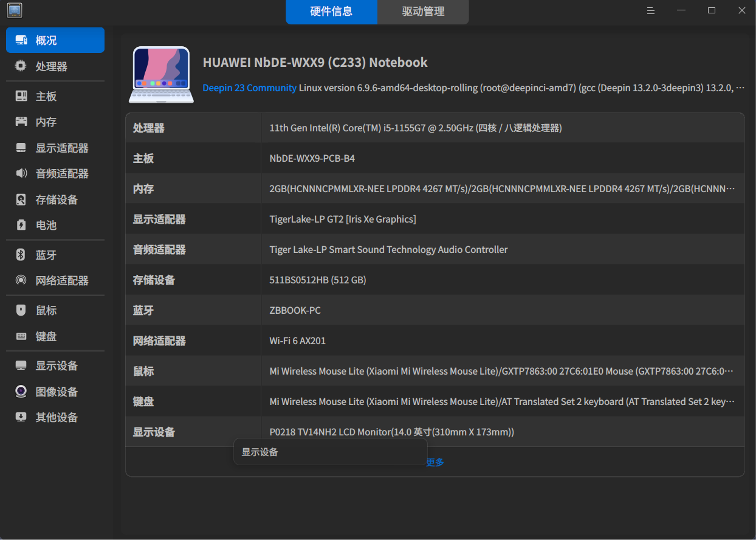756x540 pixels.
Task: Click the NbDE-WXX9-PCB-B4 motherboard value
Action: [x=312, y=158]
